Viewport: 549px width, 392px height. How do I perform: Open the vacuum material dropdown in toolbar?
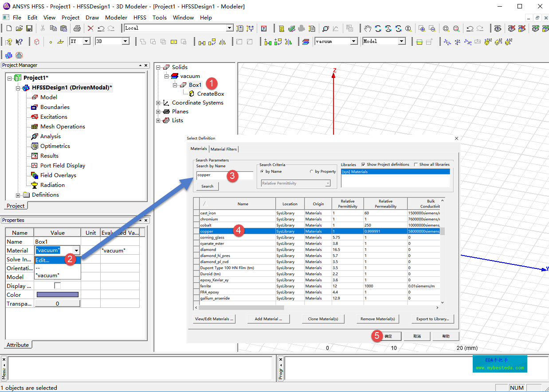pyautogui.click(x=353, y=41)
